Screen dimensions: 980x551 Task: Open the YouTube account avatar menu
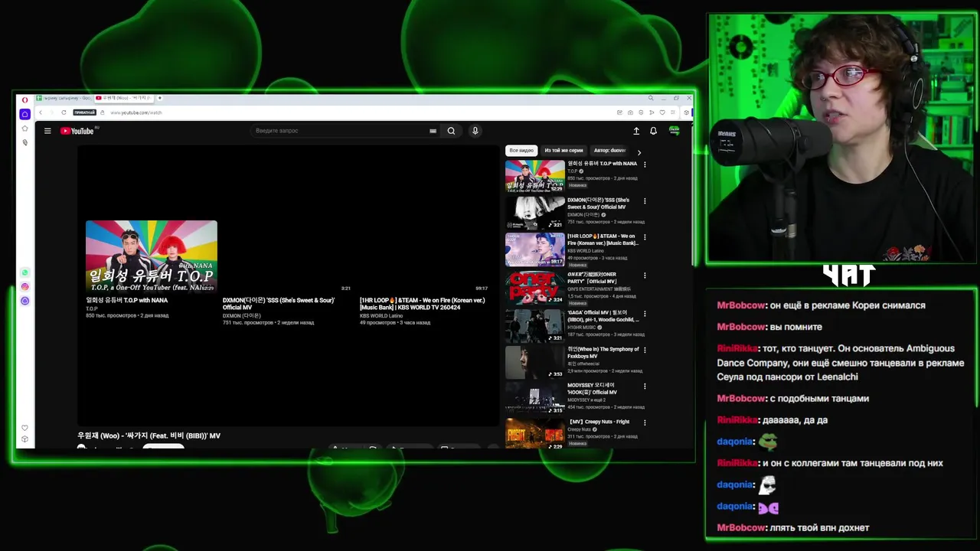pyautogui.click(x=674, y=131)
